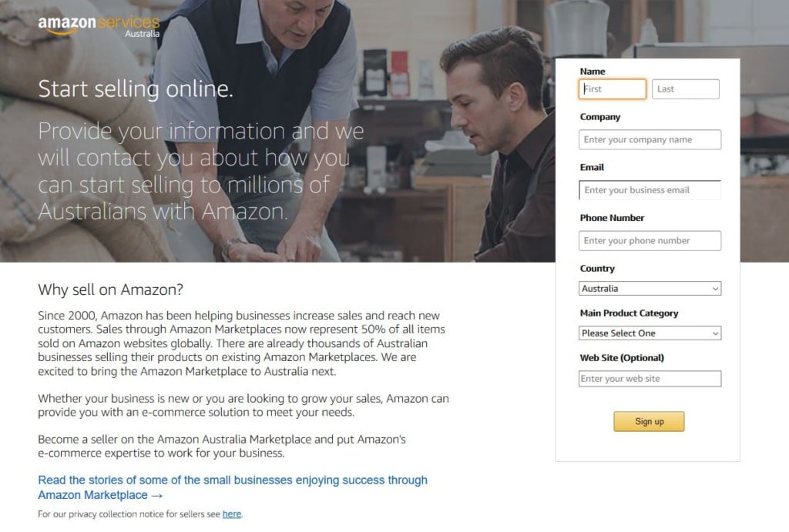Image resolution: width=789 pixels, height=532 pixels.
Task: Select the Enter your phone number field
Action: coord(649,240)
